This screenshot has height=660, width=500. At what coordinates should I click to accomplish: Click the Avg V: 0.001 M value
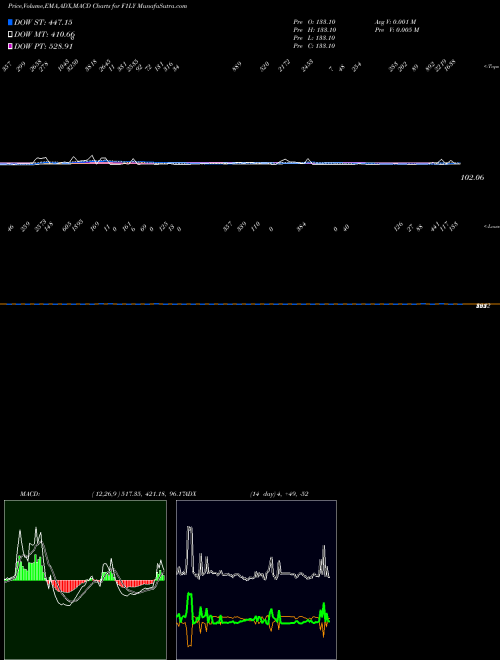[x=396, y=22]
